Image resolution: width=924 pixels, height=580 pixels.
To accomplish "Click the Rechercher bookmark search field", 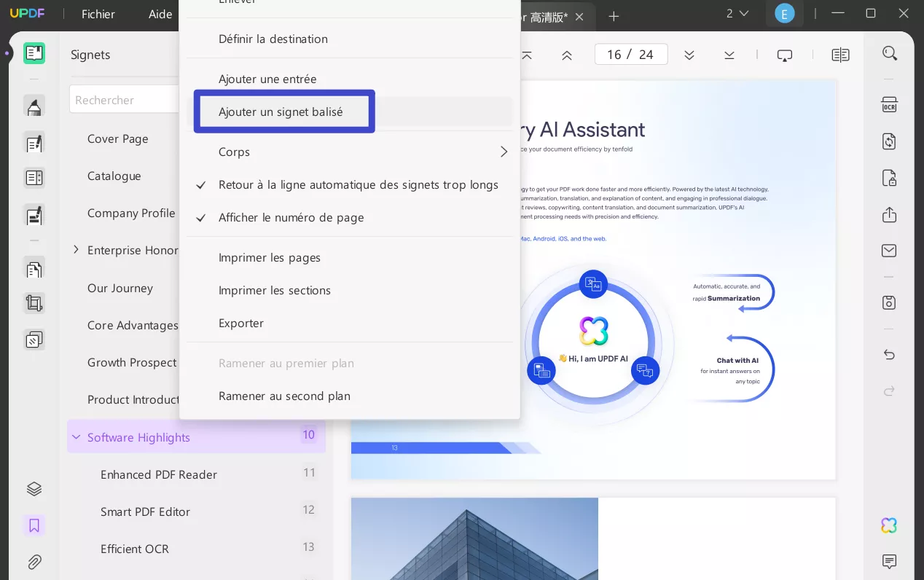I will [125, 100].
